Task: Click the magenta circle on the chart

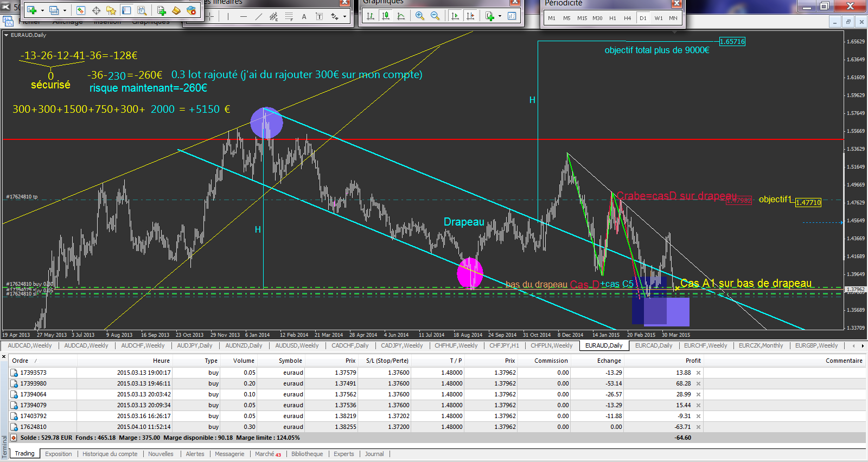Action: tap(470, 273)
